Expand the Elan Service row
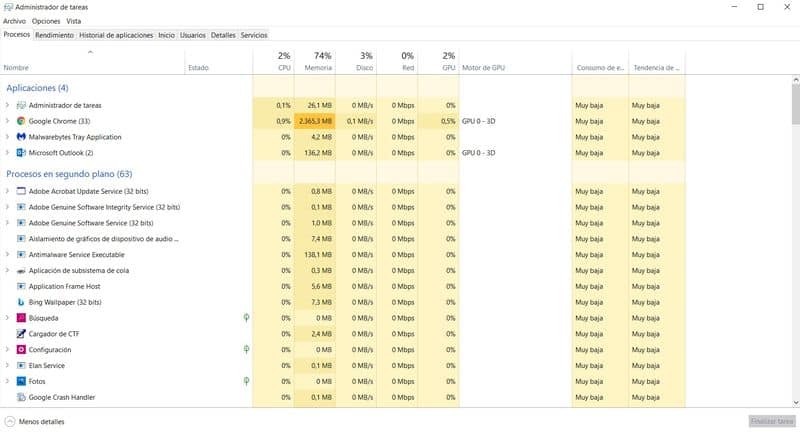Image resolution: width=800 pixels, height=435 pixels. click(x=7, y=366)
